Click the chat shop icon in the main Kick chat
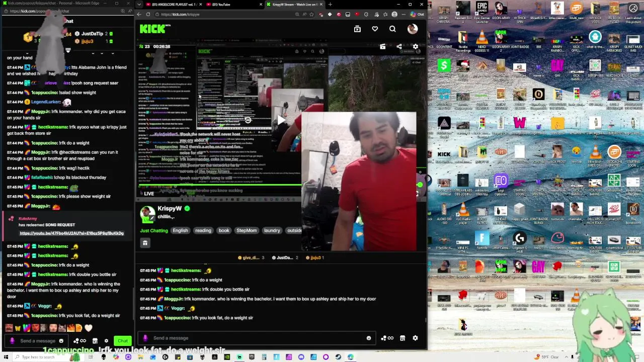 (403, 338)
